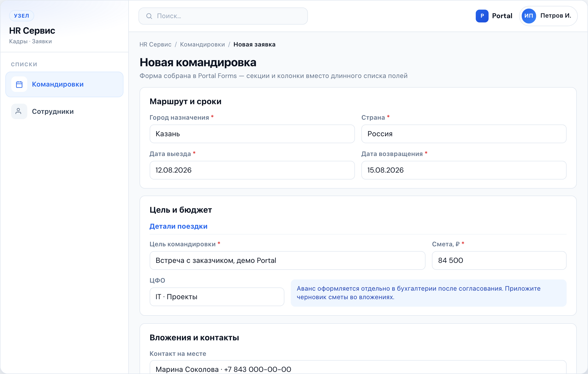This screenshot has height=374, width=588.
Task: Click the ЦФО label
Action: [157, 280]
